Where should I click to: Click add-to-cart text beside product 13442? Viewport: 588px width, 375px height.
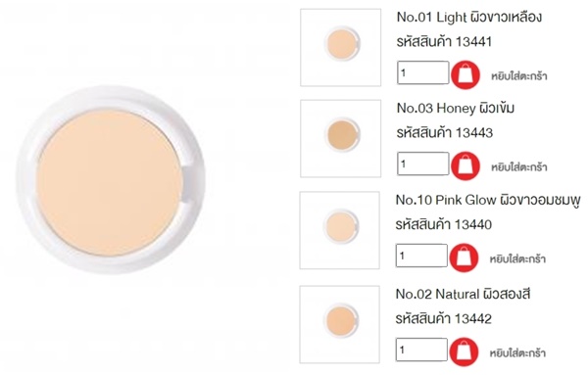coord(517,352)
